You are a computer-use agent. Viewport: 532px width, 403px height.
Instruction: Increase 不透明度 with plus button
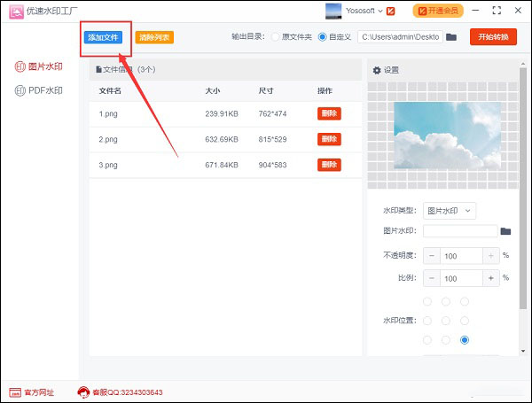tap(491, 256)
